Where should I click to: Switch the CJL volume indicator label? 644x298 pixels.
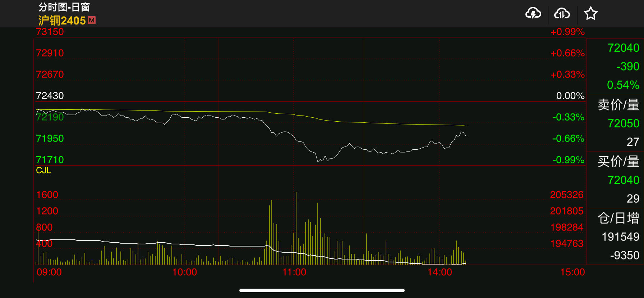click(43, 170)
